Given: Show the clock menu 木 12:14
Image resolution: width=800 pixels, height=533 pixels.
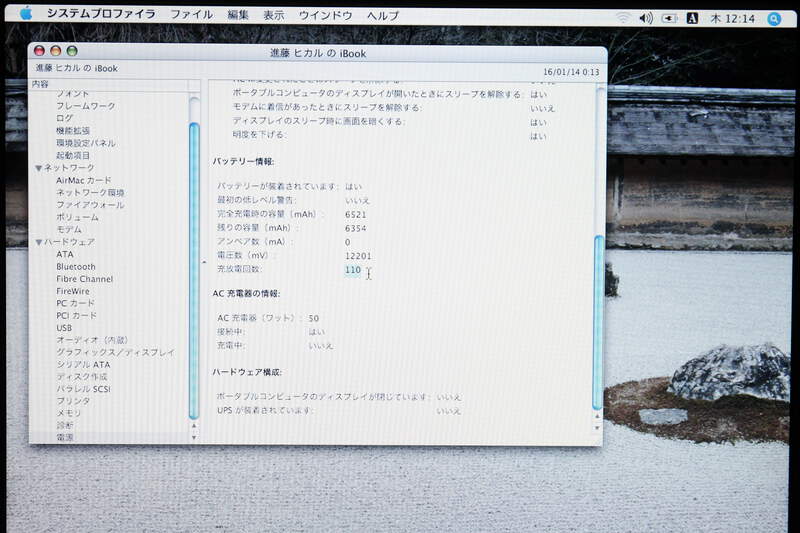Looking at the screenshot, I should [x=733, y=19].
